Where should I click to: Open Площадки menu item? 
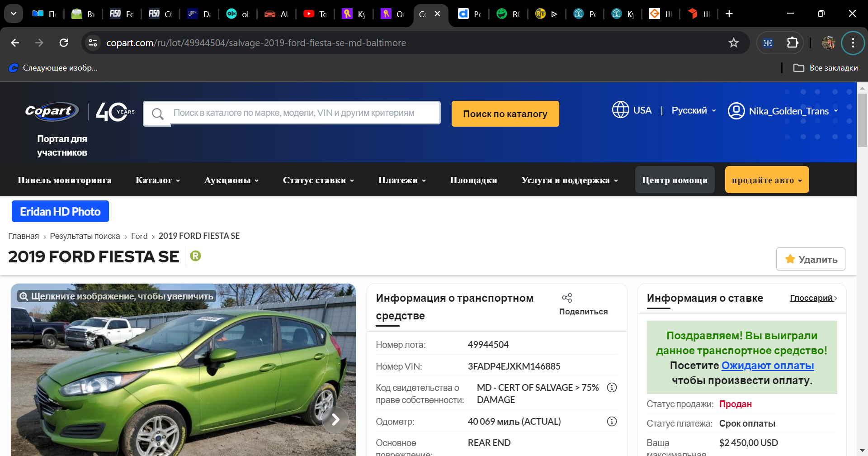coord(473,180)
